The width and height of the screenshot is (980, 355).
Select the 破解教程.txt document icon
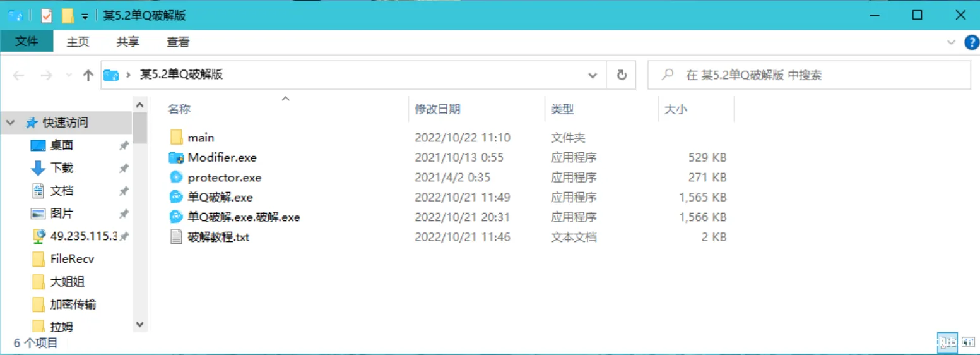point(176,237)
